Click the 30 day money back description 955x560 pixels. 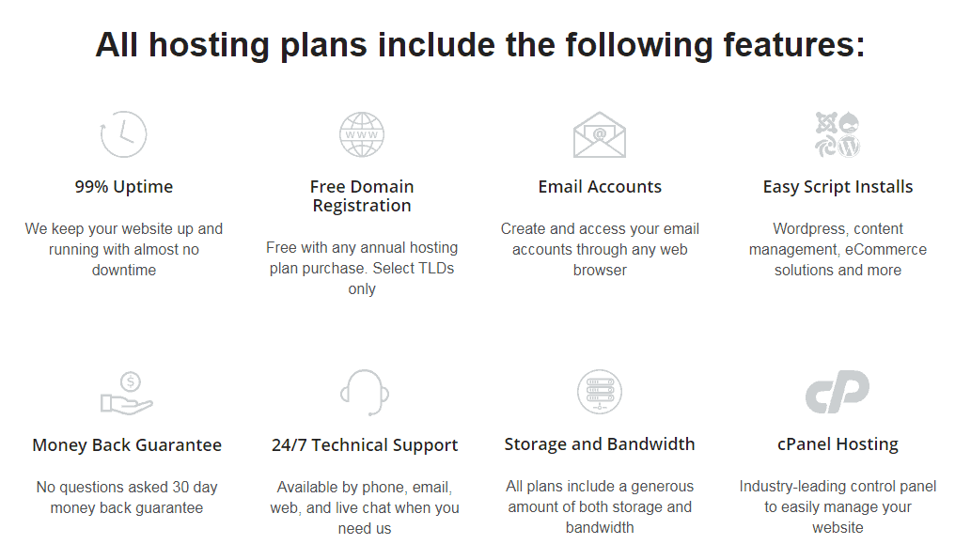[127, 497]
